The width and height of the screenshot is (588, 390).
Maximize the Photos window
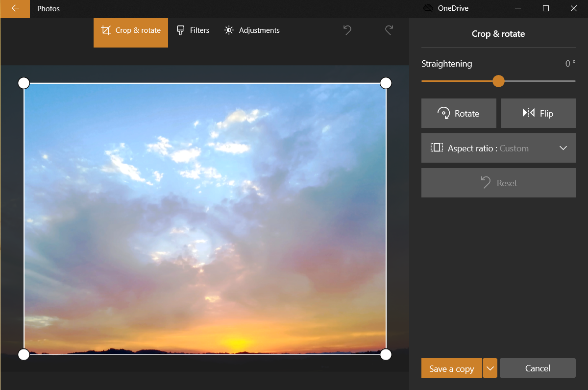pyautogui.click(x=546, y=8)
